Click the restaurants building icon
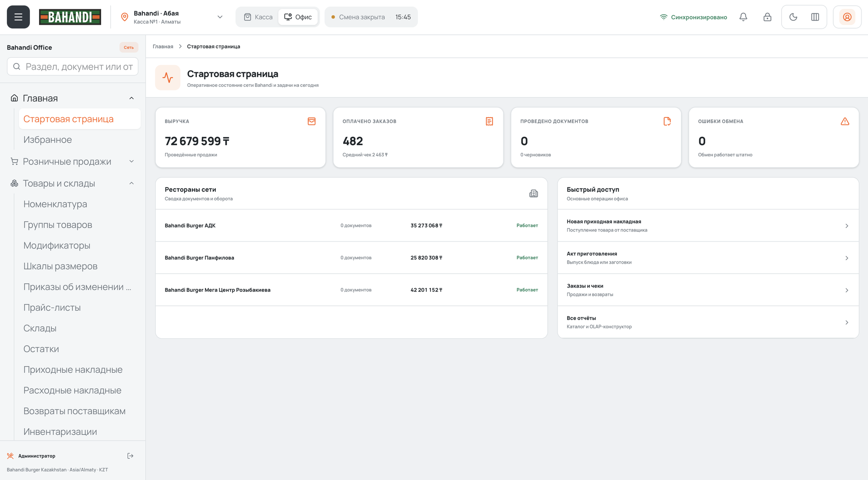The image size is (868, 480). [533, 194]
